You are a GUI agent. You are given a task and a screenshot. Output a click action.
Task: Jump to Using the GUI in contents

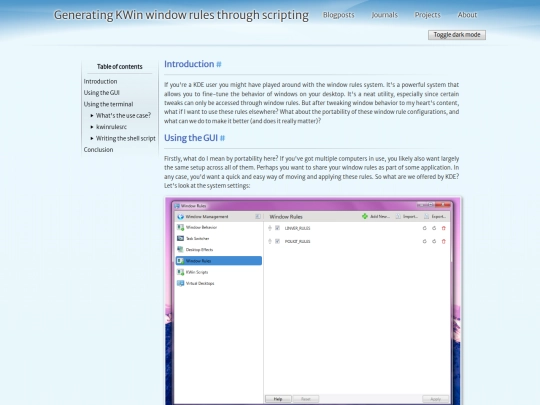coord(101,93)
